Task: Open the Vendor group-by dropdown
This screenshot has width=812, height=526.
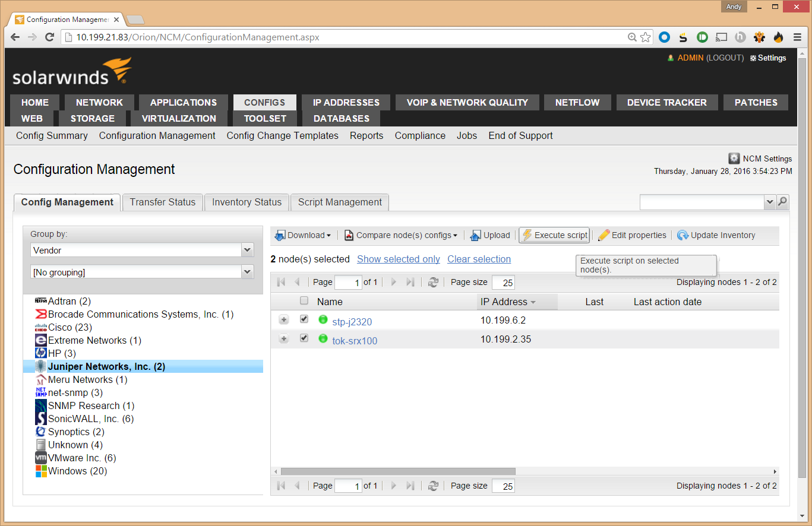Action: (x=248, y=250)
